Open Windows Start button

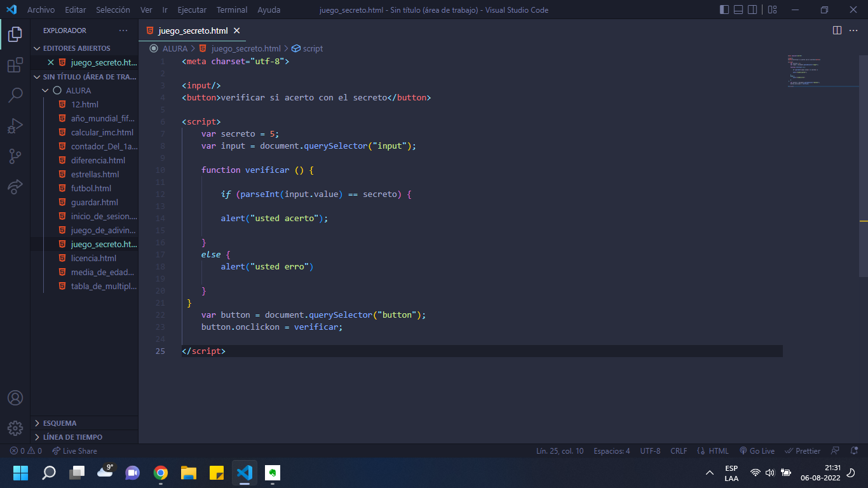20,473
